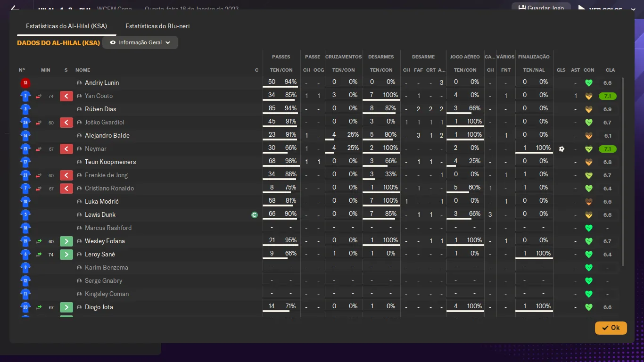
Task: Click the red substituted-off arrow for Yan Couto
Action: (x=66, y=96)
